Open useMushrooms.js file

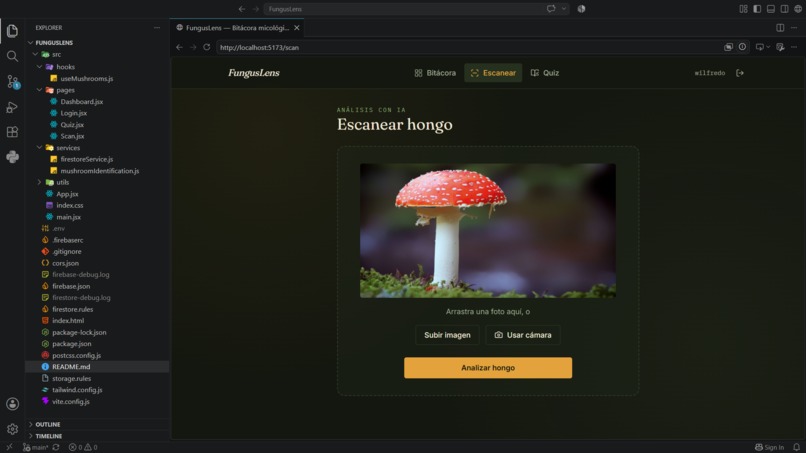click(x=98, y=79)
